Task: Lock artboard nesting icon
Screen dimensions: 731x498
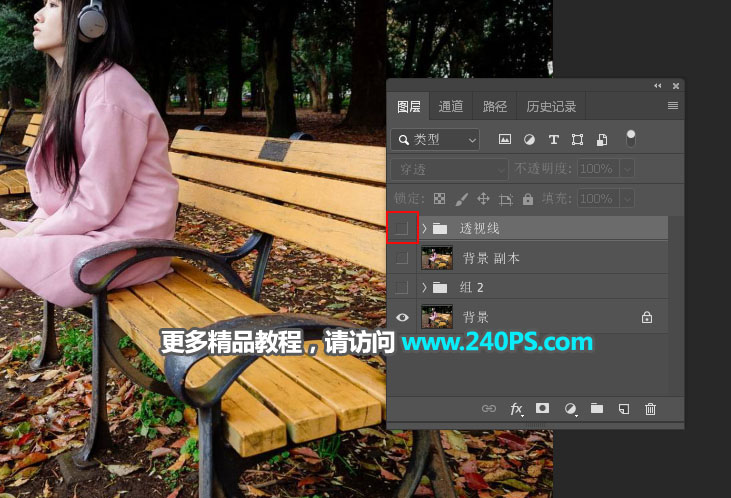Action: tap(505, 200)
